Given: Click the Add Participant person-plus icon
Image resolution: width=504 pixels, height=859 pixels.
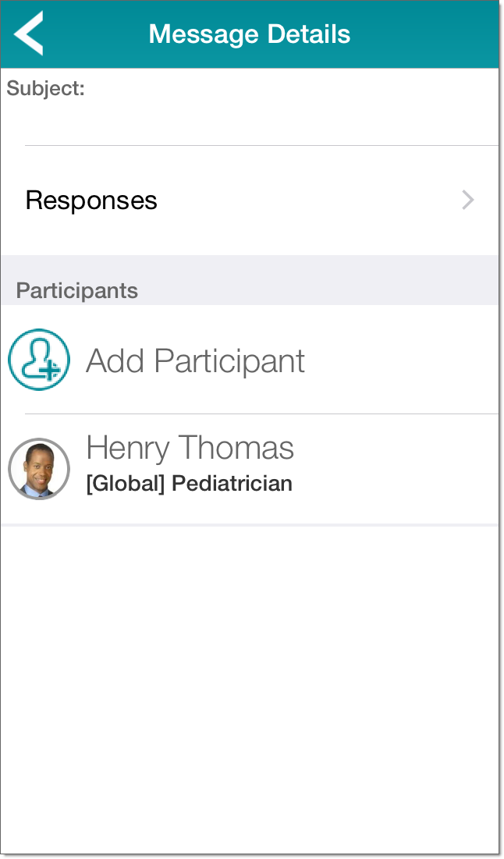Looking at the screenshot, I should click(39, 360).
